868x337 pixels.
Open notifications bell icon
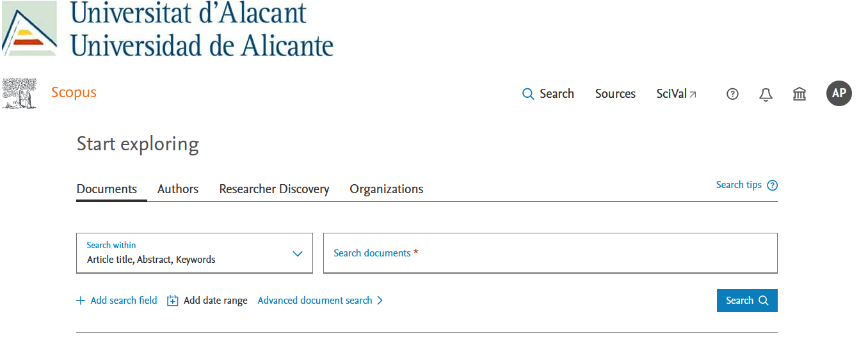pos(766,94)
